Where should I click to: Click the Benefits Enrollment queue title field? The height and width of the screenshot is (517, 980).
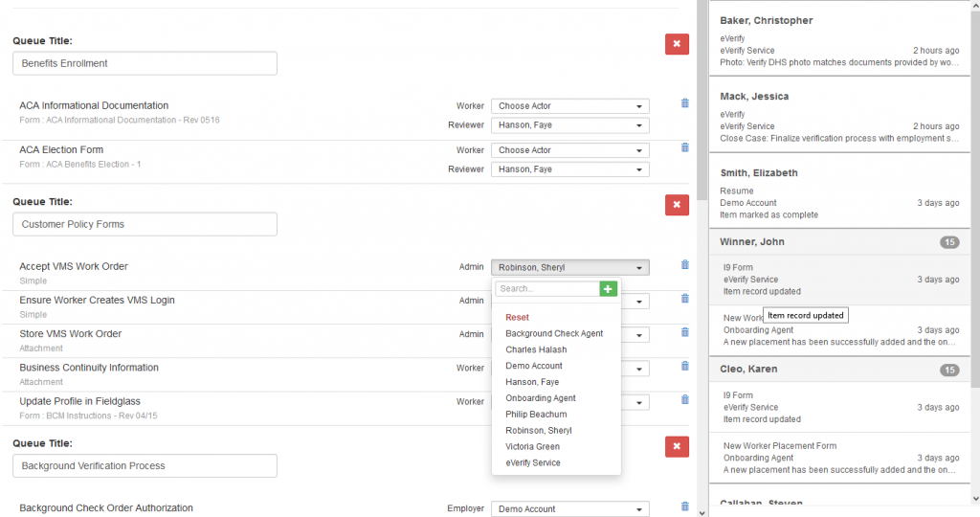pyautogui.click(x=145, y=63)
